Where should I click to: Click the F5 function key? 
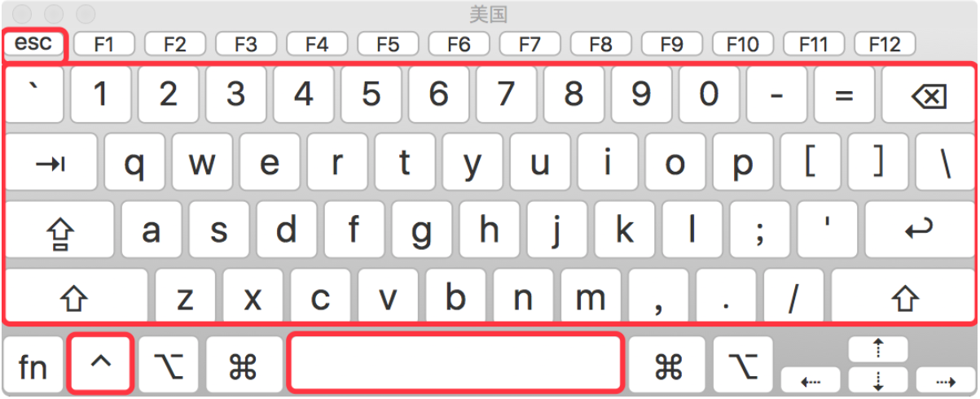[388, 44]
